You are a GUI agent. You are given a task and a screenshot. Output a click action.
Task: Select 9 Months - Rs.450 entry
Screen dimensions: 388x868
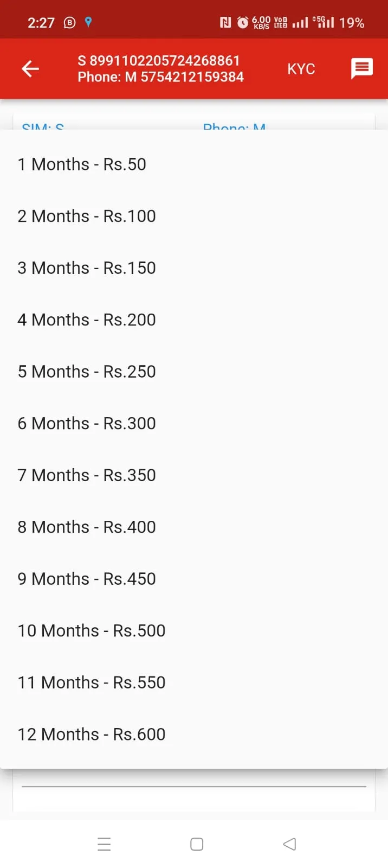(194, 579)
